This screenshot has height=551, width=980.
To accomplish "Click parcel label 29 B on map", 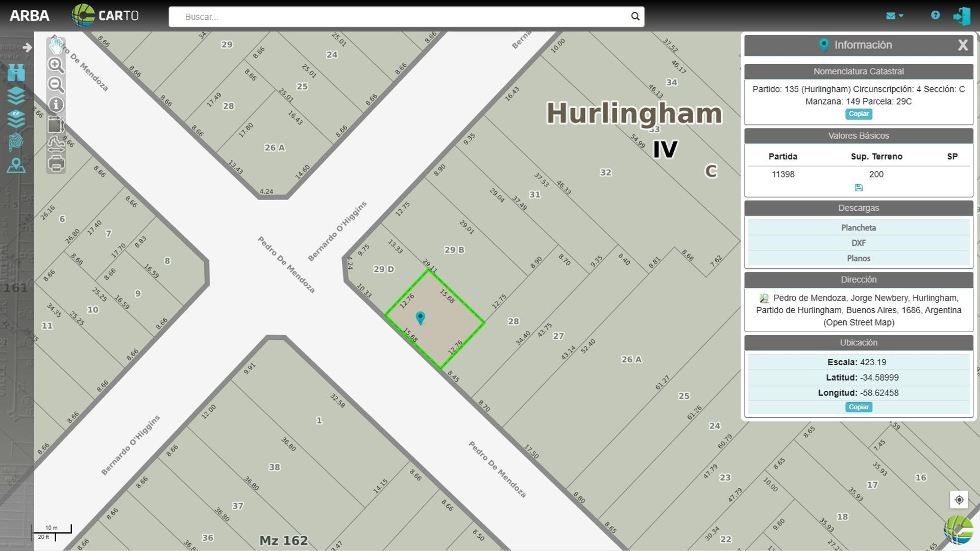I will 454,250.
